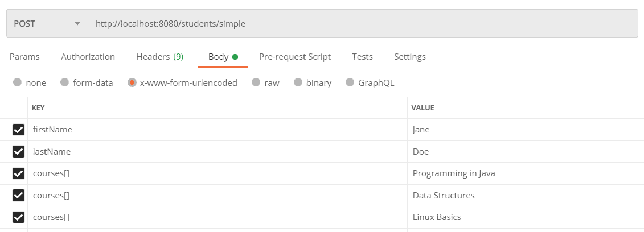Viewport: 644px width, 232px height.
Task: Click the request URL input field
Action: [362, 24]
